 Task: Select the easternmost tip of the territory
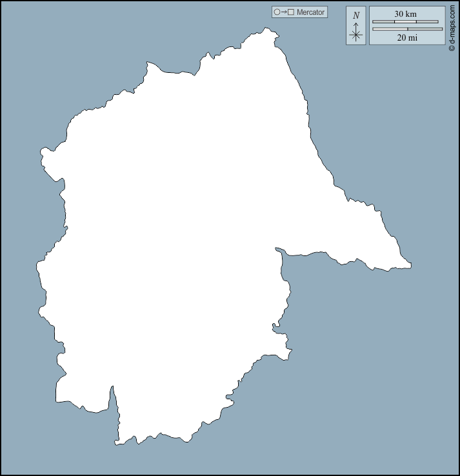point(410,265)
